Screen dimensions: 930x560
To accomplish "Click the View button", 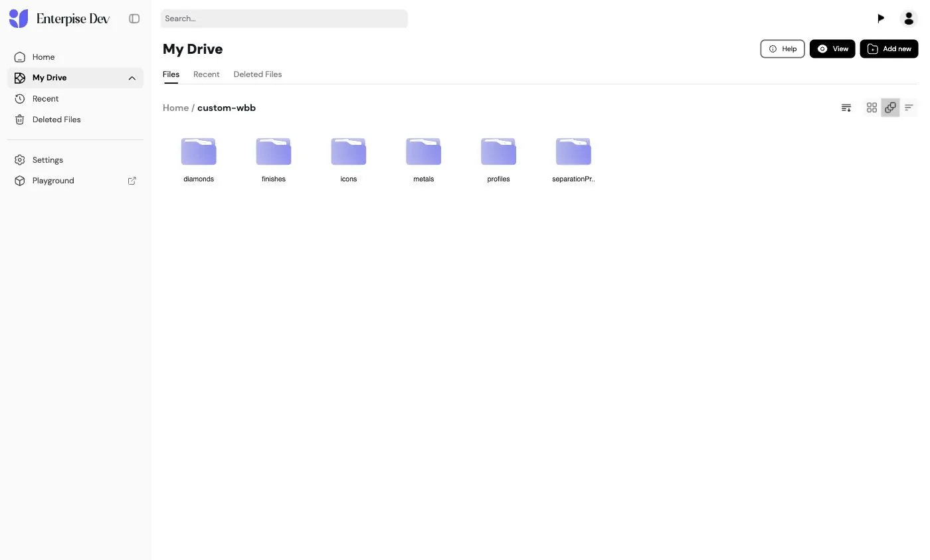I will (x=832, y=48).
